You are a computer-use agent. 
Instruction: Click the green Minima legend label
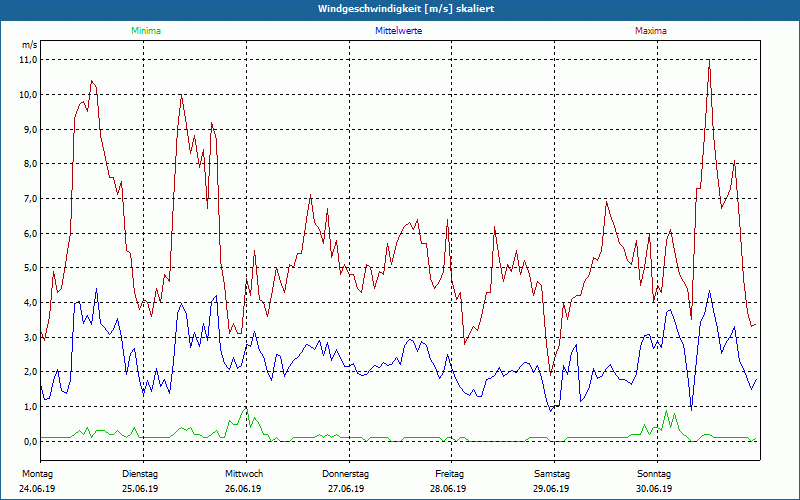click(146, 31)
